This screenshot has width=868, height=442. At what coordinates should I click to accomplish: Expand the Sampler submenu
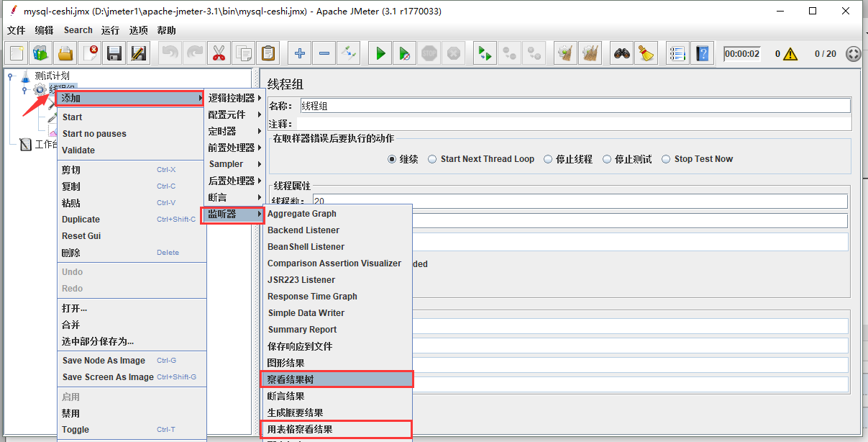click(234, 164)
